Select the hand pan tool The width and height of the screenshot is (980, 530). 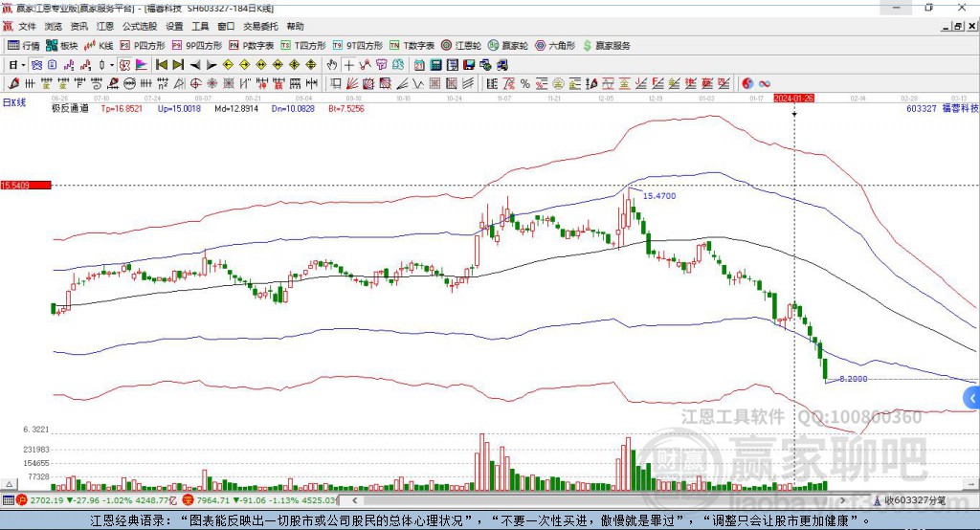[x=332, y=65]
